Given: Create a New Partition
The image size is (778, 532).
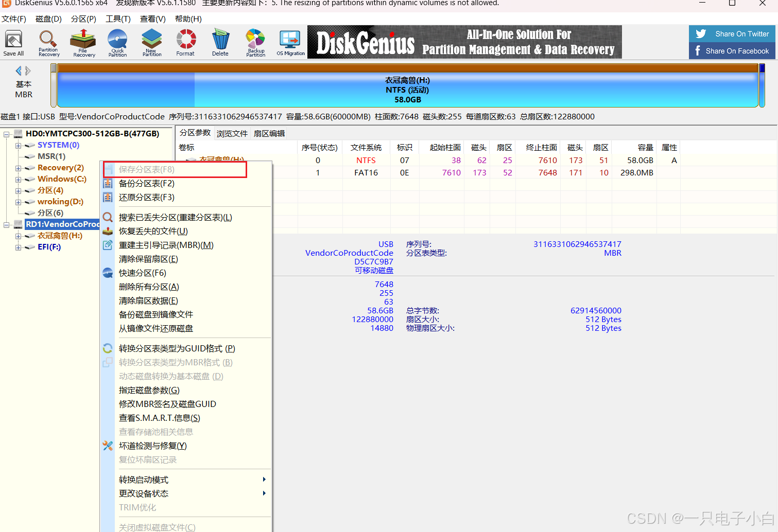Looking at the screenshot, I should tap(151, 43).
